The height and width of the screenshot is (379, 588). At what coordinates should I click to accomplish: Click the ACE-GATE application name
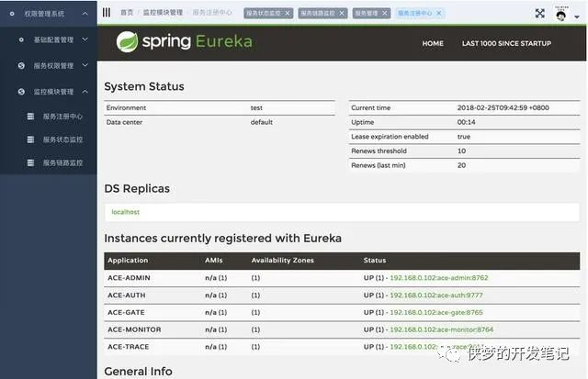(x=126, y=312)
